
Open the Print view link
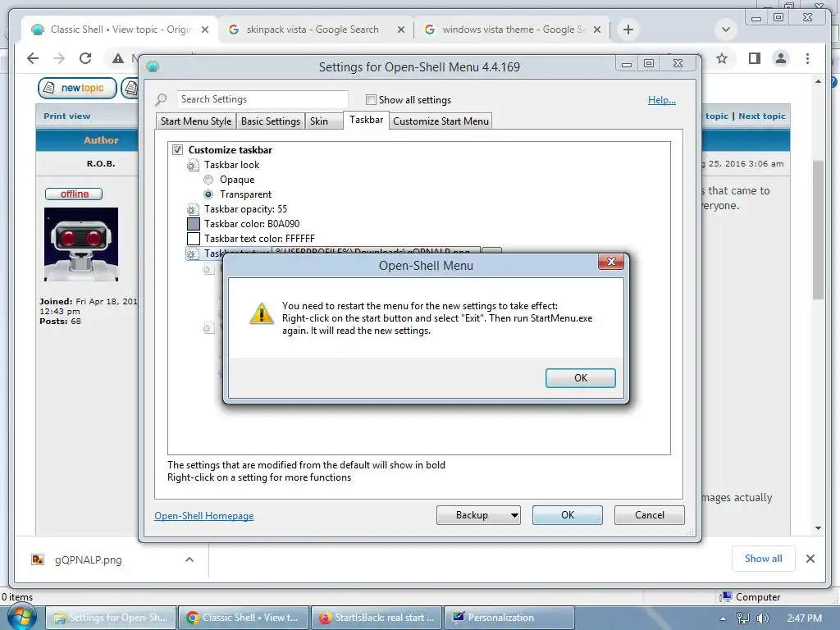pos(67,116)
